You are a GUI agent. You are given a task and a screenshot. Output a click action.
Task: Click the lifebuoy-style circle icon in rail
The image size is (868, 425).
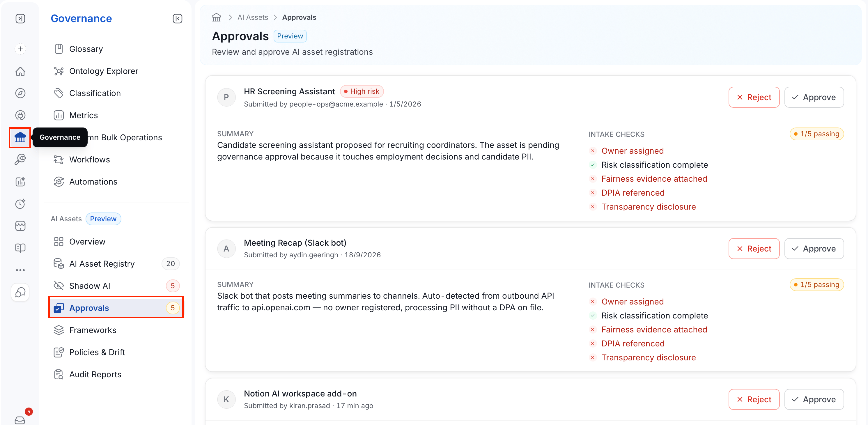(x=20, y=115)
